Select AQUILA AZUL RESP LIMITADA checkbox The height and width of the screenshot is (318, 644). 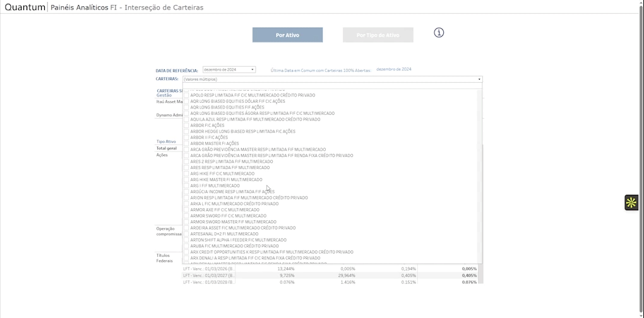186,119
